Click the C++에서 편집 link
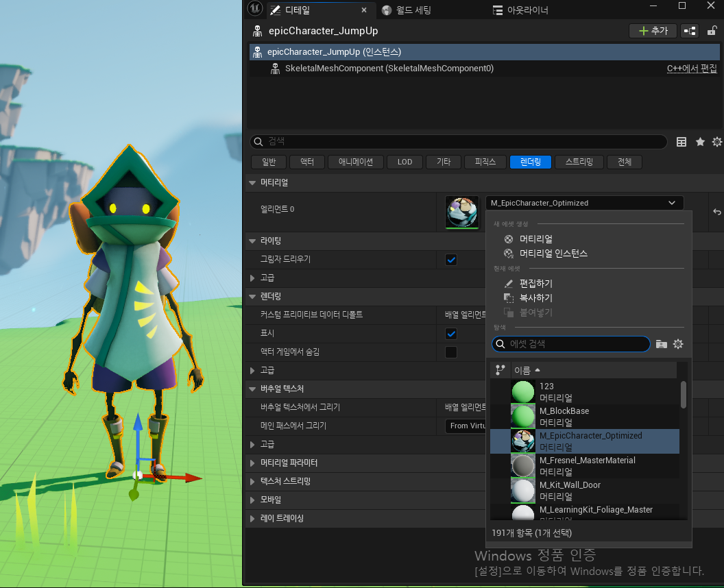The height and width of the screenshot is (588, 724). [x=692, y=69]
